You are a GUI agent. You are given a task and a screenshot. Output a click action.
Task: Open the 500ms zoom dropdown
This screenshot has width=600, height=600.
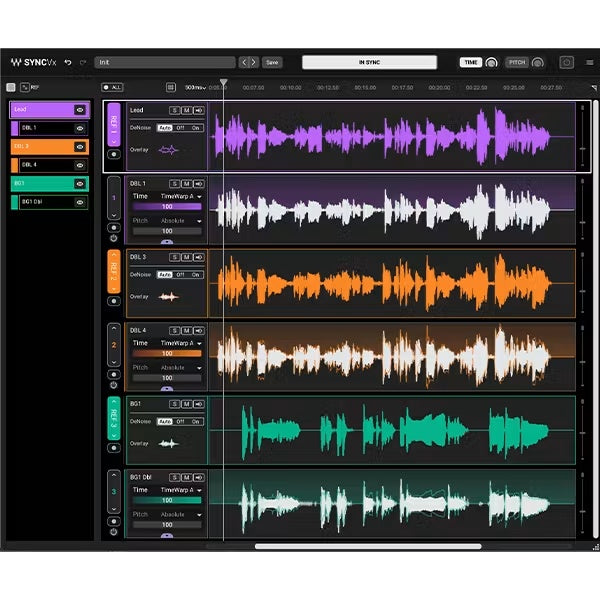[196, 88]
